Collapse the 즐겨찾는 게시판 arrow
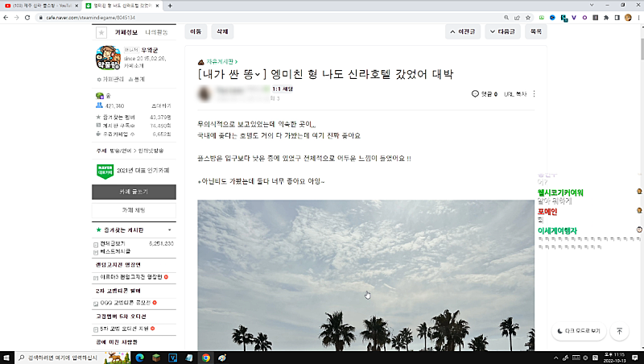This screenshot has height=364, width=644. coord(169,230)
